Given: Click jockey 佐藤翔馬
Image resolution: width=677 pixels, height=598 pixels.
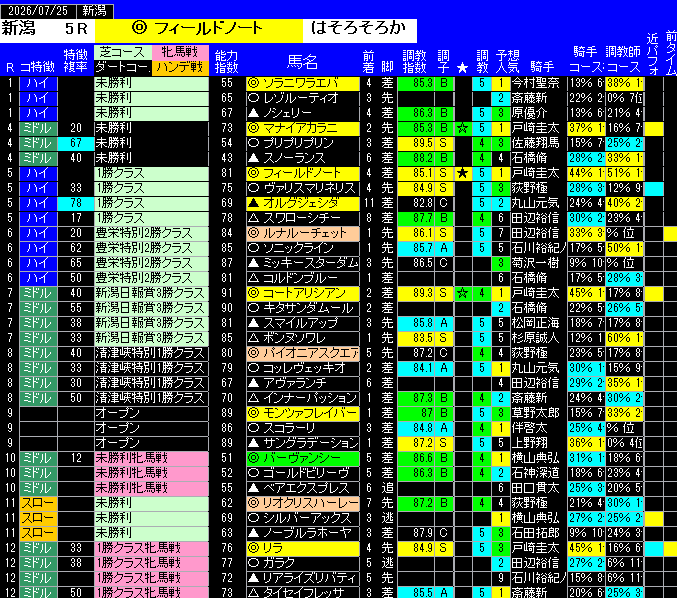Looking at the screenshot, I should [535, 143].
